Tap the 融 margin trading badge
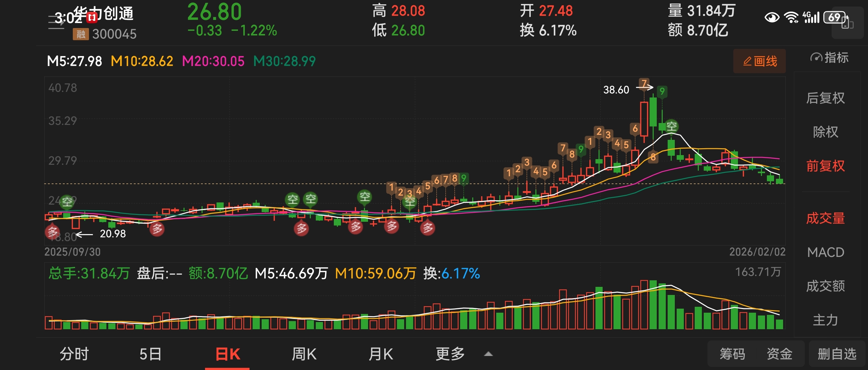This screenshot has width=868, height=370. 81,34
